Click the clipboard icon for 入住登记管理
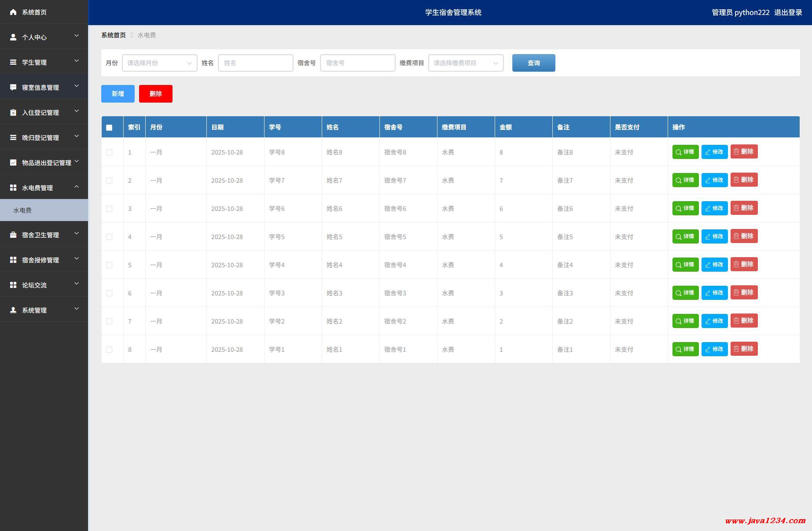This screenshot has height=531, width=812. click(13, 113)
